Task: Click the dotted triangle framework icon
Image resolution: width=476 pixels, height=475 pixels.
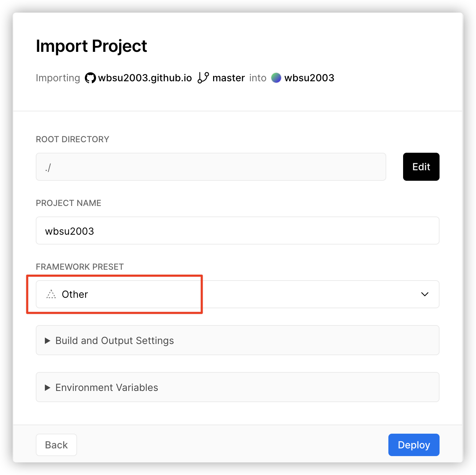Action: pyautogui.click(x=51, y=294)
